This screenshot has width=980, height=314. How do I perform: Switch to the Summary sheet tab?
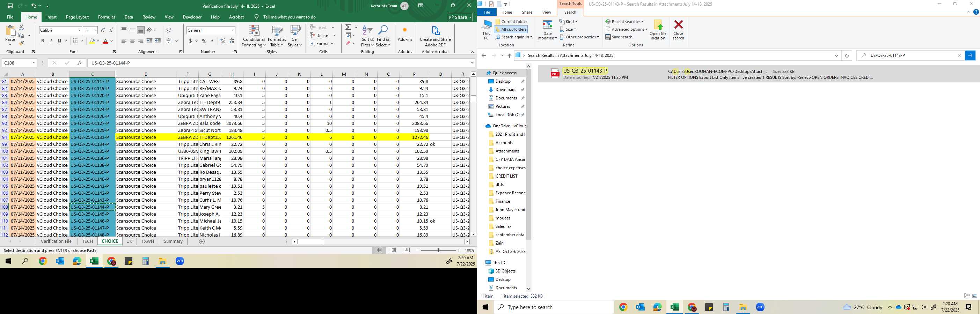point(173,241)
